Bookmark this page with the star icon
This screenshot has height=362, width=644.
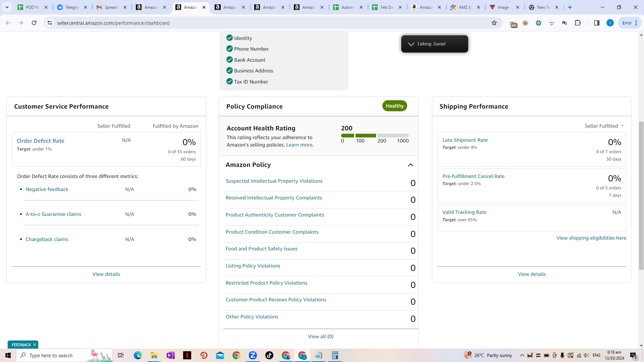click(494, 23)
